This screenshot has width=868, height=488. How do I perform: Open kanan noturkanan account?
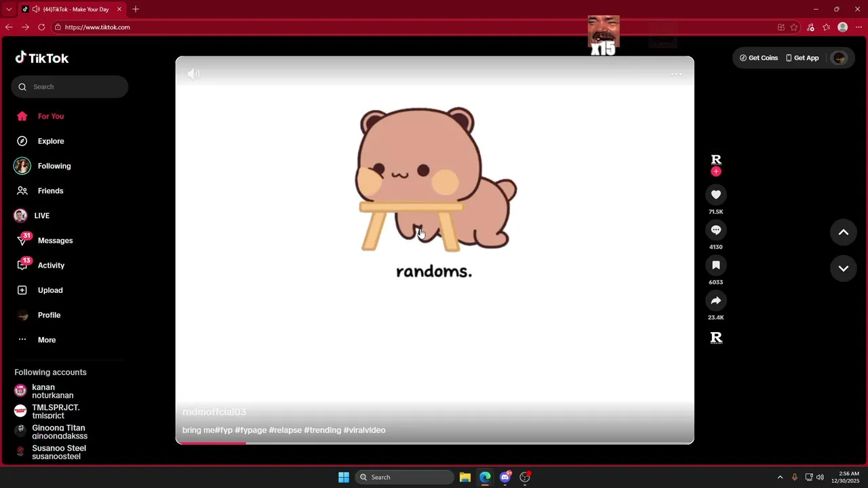coord(44,391)
